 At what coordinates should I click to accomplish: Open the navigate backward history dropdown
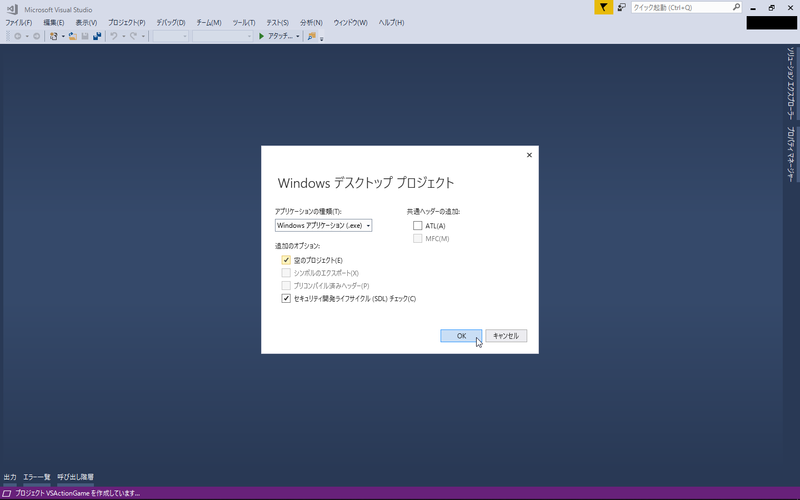pos(27,36)
